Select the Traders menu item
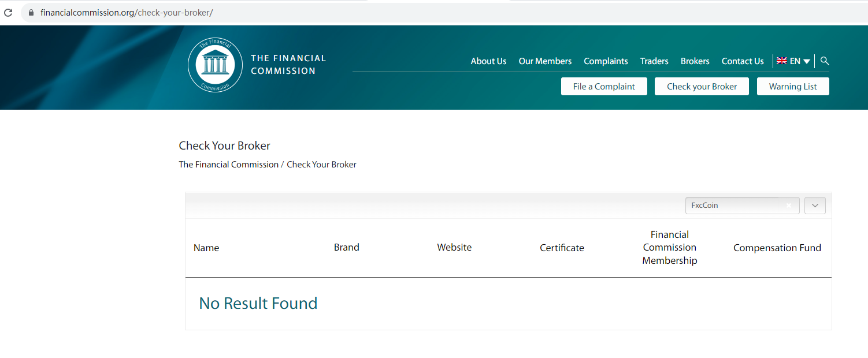The image size is (868, 358). click(654, 61)
